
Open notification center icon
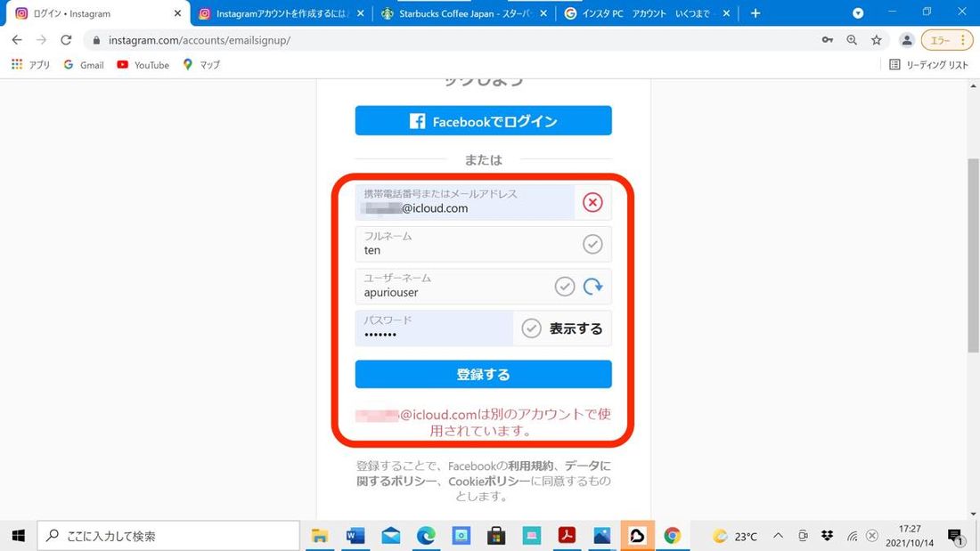pyautogui.click(x=954, y=536)
